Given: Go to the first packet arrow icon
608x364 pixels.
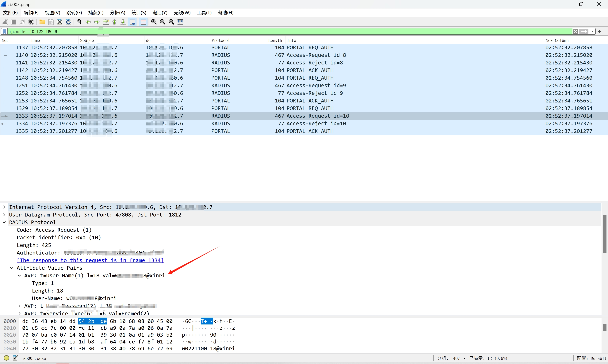Looking at the screenshot, I should coord(115,22).
